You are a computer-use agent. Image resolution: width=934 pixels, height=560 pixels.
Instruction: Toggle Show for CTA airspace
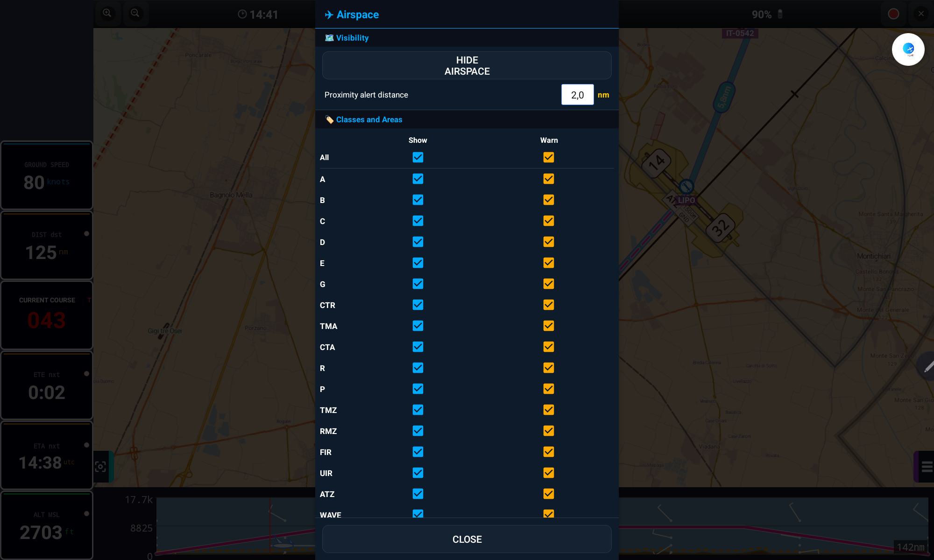pyautogui.click(x=418, y=347)
